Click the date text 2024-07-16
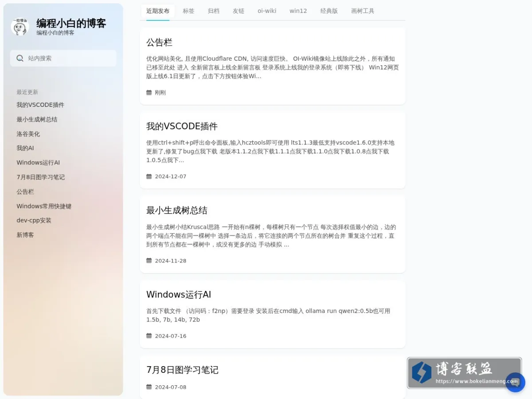The height and width of the screenshot is (399, 532). (x=171, y=336)
